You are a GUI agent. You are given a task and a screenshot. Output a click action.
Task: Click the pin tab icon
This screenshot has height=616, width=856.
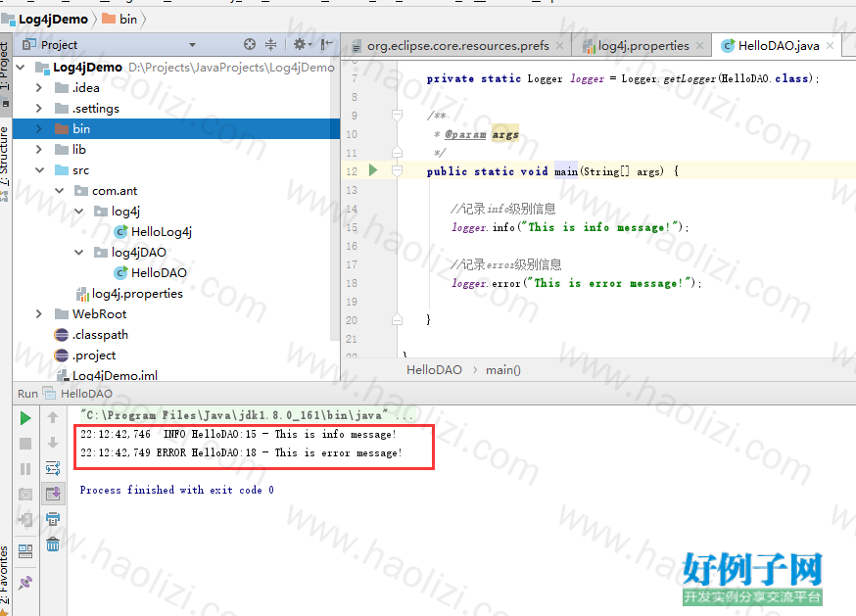pyautogui.click(x=25, y=583)
